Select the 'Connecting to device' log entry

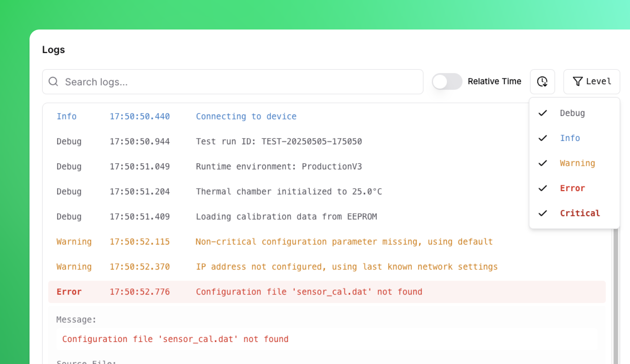pos(246,116)
